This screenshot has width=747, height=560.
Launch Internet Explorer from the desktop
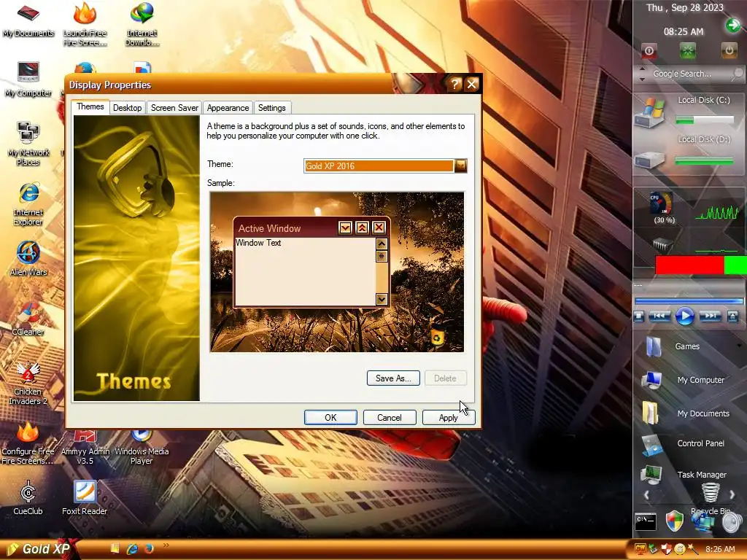point(28,204)
